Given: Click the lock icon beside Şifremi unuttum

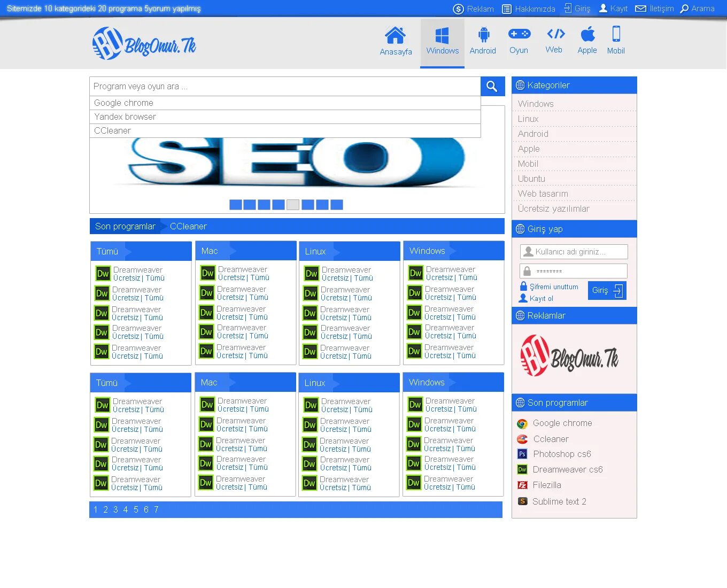Looking at the screenshot, I should 523,287.
